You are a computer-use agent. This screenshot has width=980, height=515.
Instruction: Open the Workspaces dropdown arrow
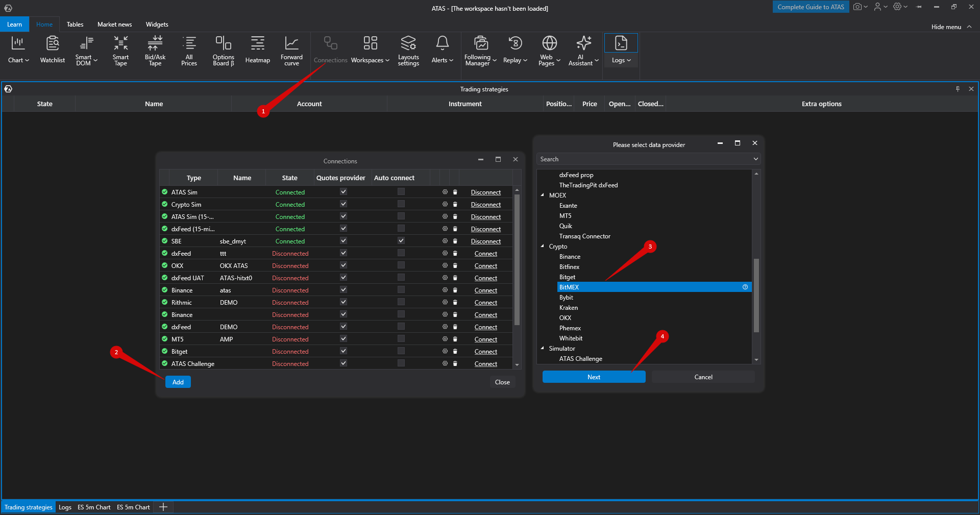pos(387,60)
